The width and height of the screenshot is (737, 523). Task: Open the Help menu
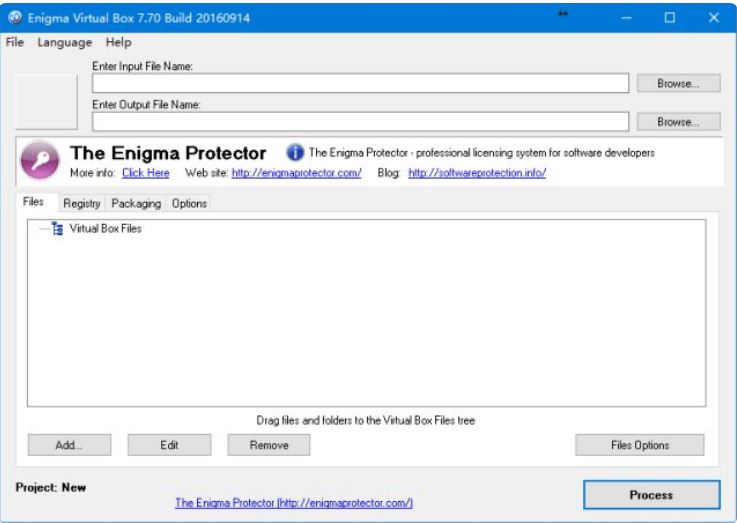[x=118, y=42]
